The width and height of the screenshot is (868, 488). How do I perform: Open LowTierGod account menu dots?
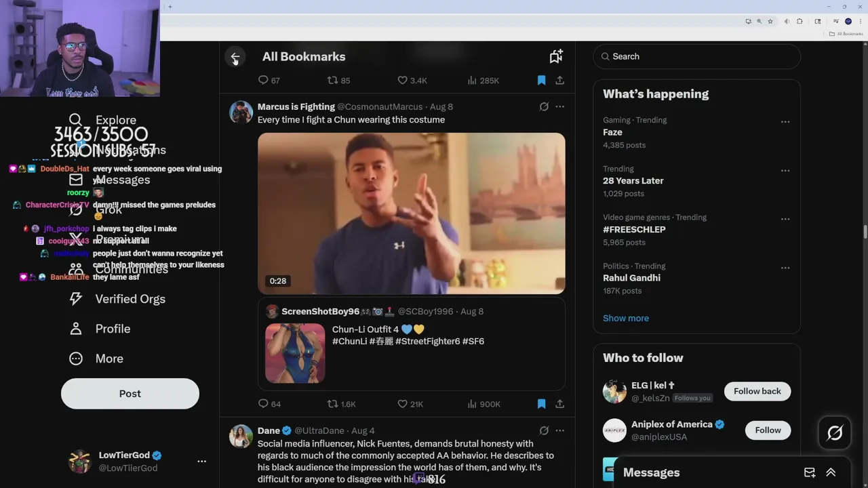pos(201,462)
